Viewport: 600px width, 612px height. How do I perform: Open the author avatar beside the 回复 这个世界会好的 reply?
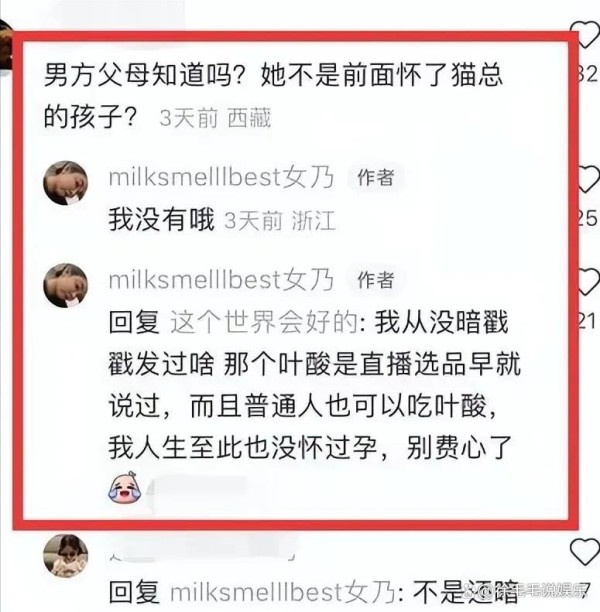point(65,285)
